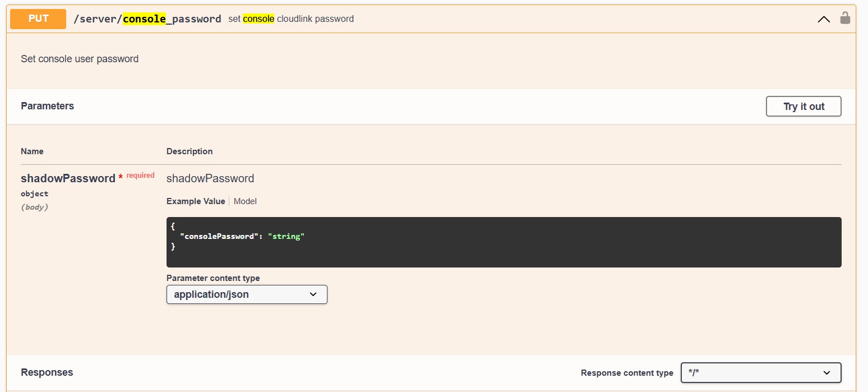Click the bold shadowPassword parameter name
This screenshot has width=868, height=392.
pos(68,178)
